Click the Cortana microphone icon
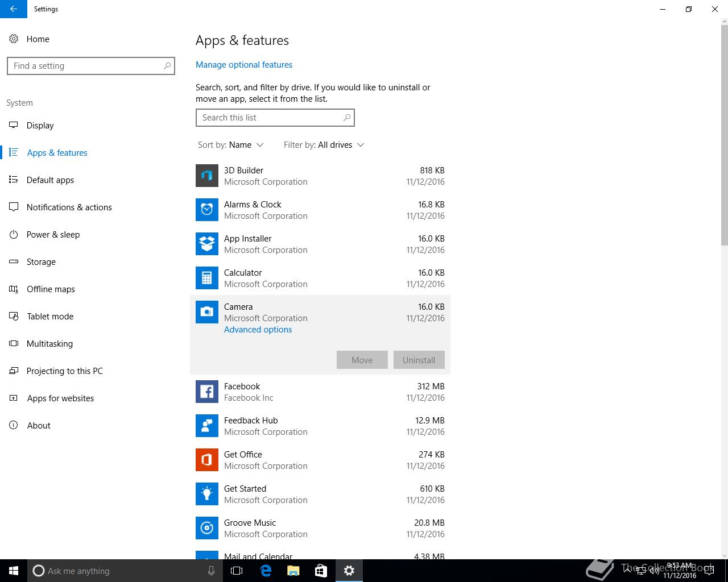Viewport: 728px width, 582px height. (x=211, y=571)
